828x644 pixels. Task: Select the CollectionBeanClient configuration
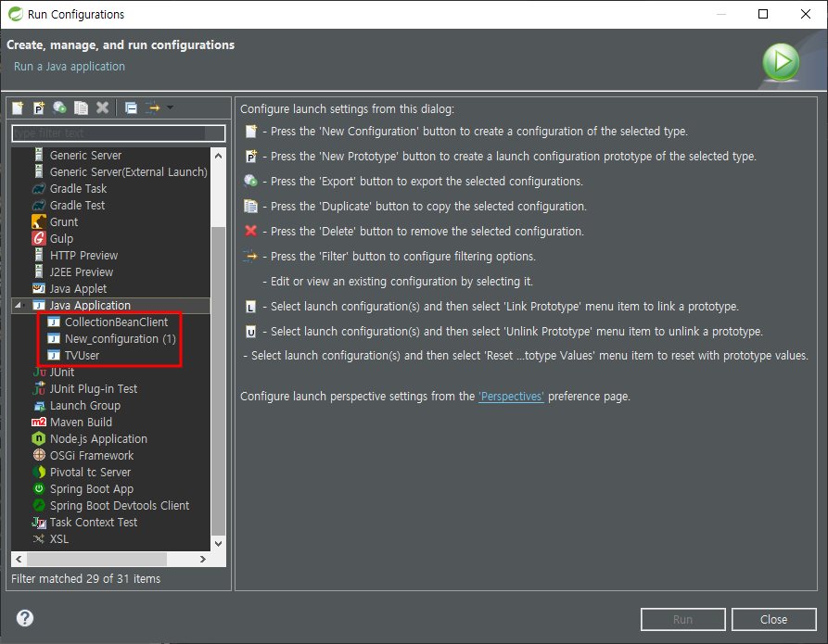[x=116, y=322]
